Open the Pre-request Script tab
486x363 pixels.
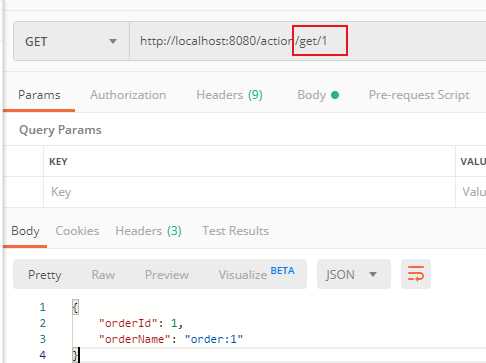(419, 95)
